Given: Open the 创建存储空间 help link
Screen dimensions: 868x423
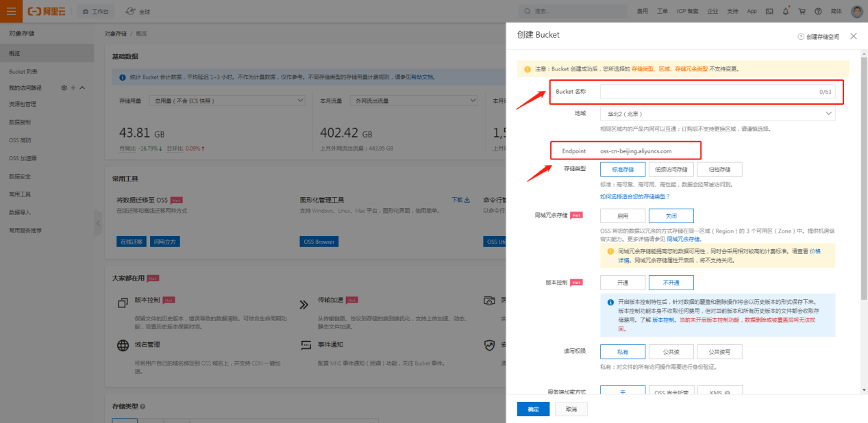Looking at the screenshot, I should click(x=818, y=36).
